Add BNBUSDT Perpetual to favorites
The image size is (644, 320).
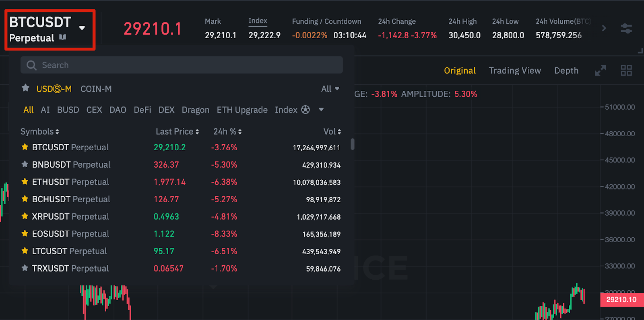[x=25, y=164]
